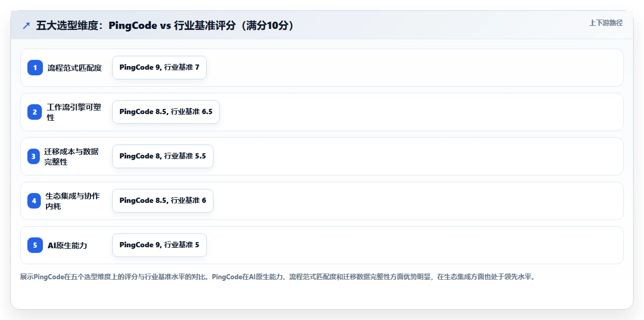
Task: Select the AI原生能力 label
Action: click(x=67, y=245)
